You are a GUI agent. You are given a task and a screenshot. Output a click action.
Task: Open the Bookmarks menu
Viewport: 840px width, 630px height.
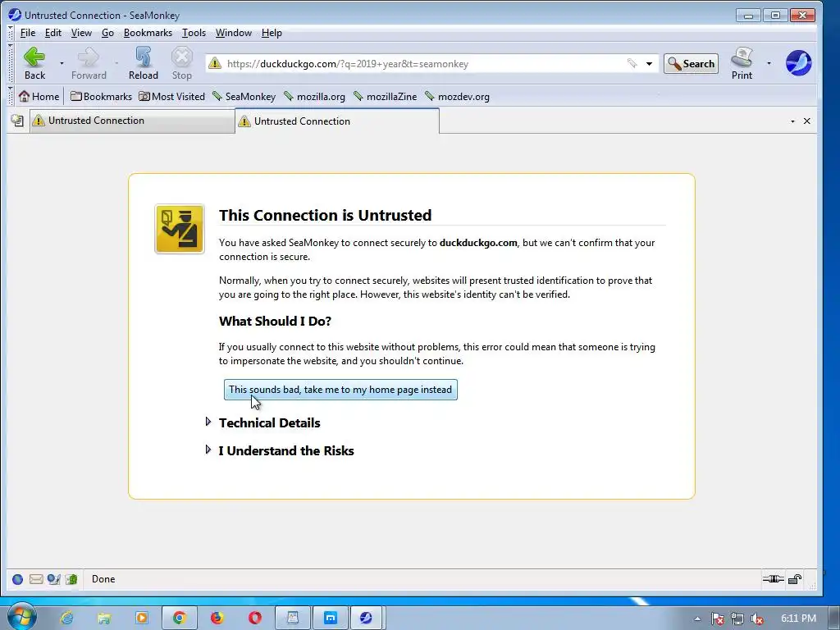(x=148, y=33)
